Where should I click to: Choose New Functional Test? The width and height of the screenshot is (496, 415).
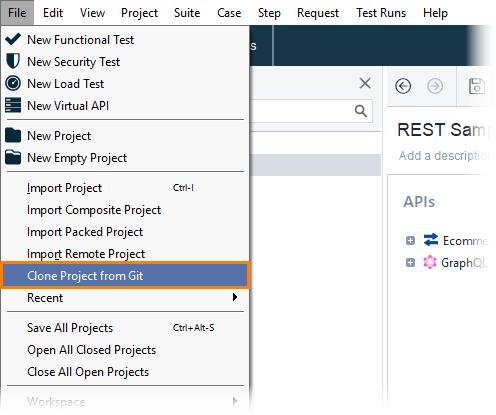[x=125, y=40]
